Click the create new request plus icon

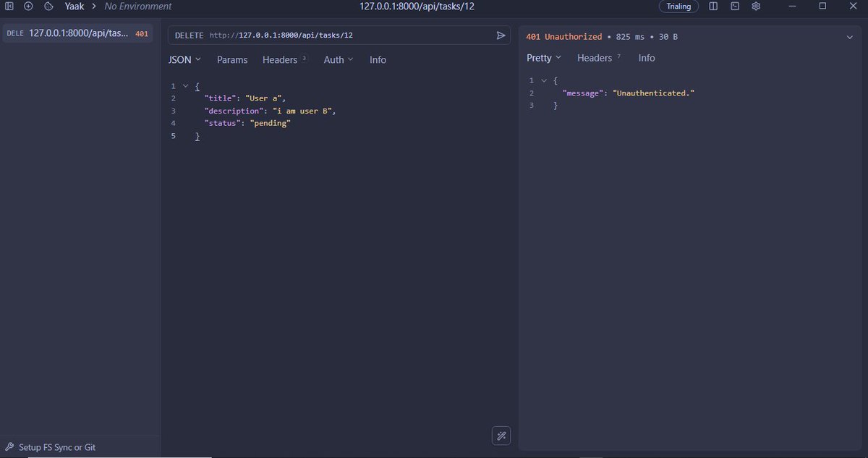point(28,6)
